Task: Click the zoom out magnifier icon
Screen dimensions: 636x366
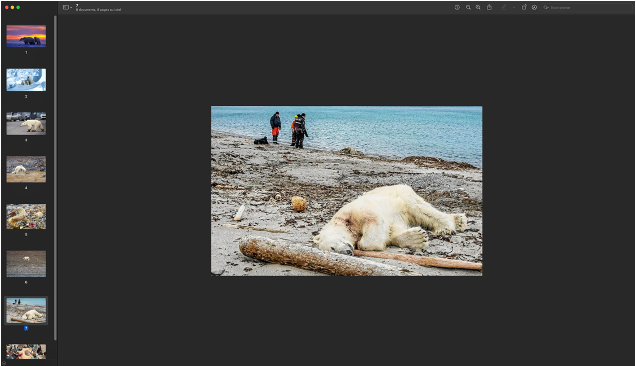Action: pyautogui.click(x=468, y=7)
